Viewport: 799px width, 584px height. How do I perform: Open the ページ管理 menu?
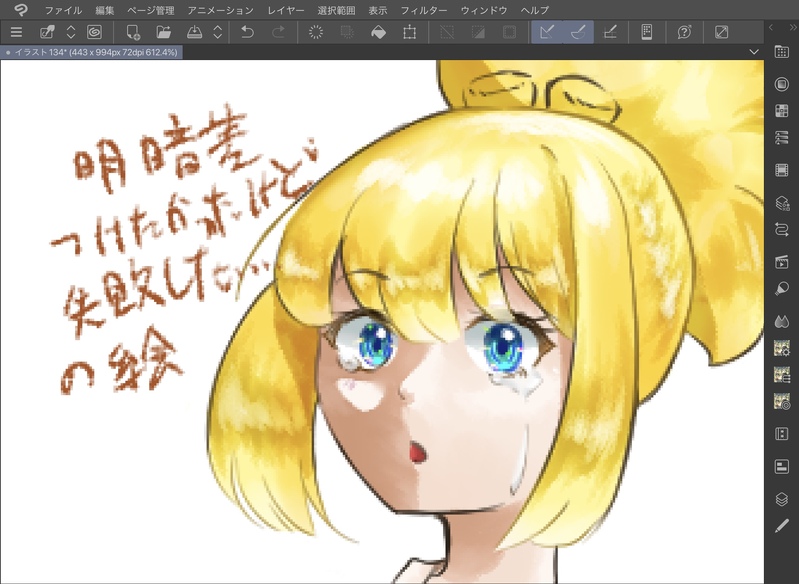pyautogui.click(x=151, y=10)
